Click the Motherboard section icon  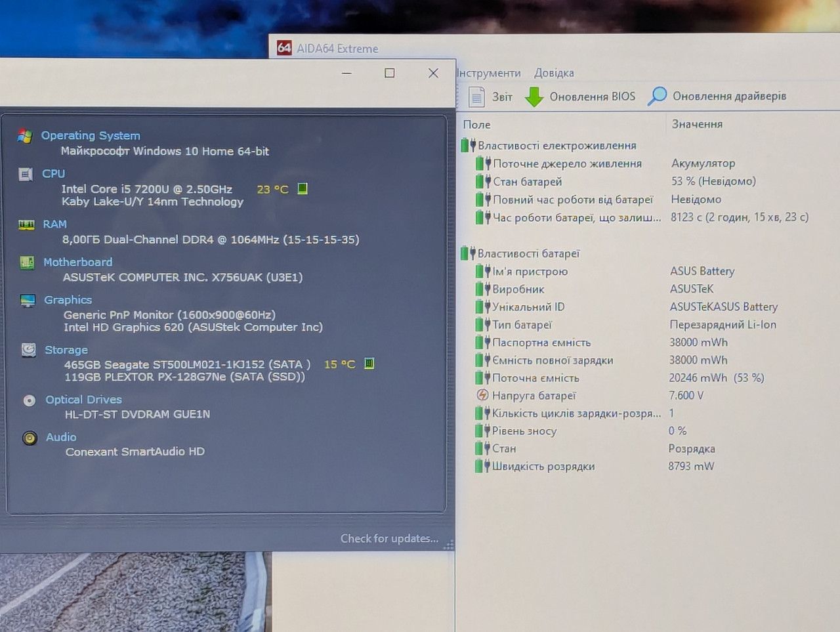tap(27, 263)
